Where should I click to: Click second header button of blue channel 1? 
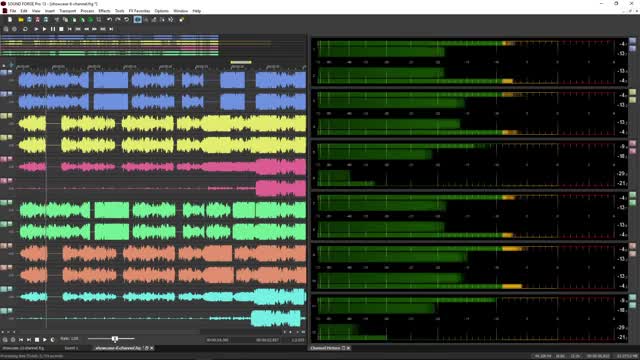tap(10, 73)
